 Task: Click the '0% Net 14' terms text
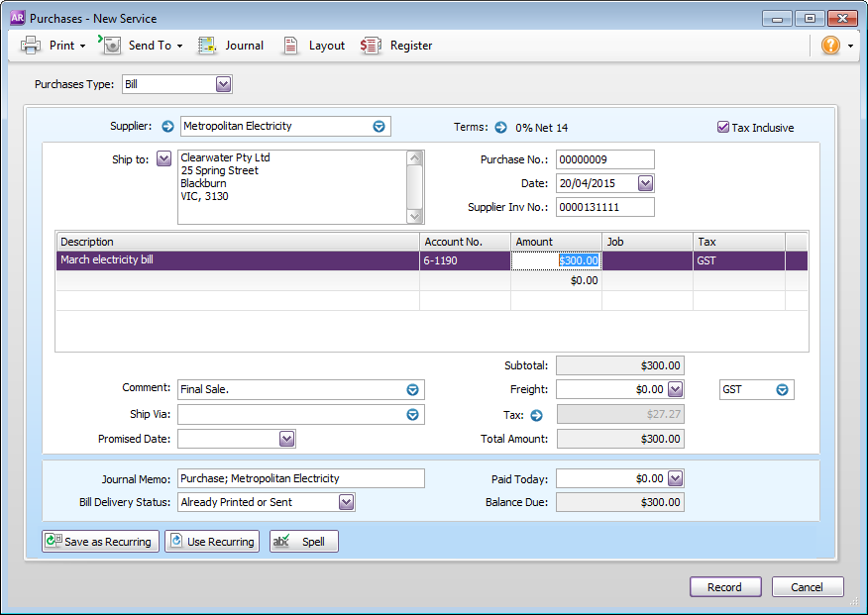541,128
